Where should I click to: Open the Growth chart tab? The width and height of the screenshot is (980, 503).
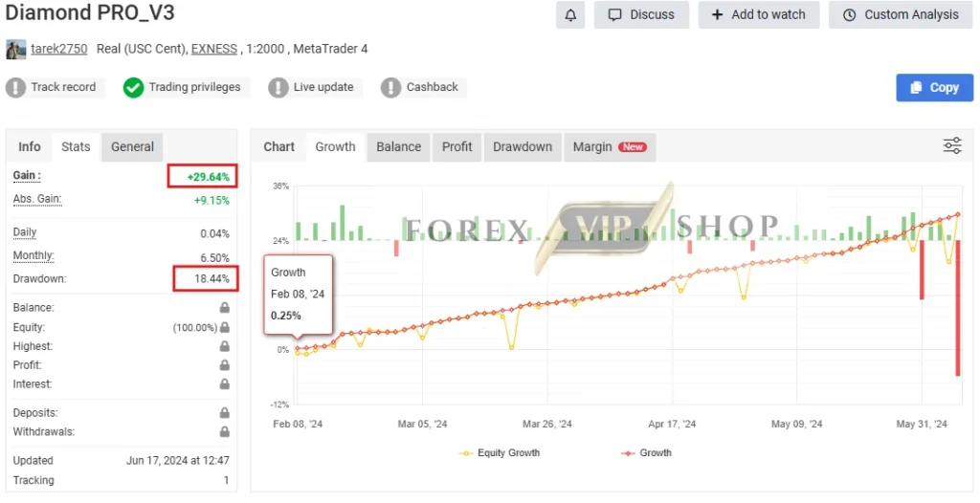coord(335,147)
